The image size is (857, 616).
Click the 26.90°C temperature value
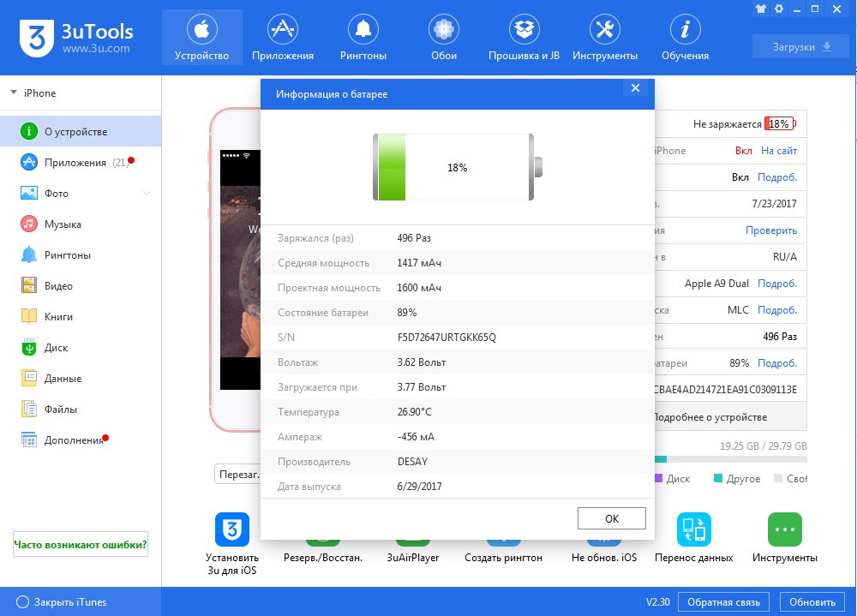point(414,411)
